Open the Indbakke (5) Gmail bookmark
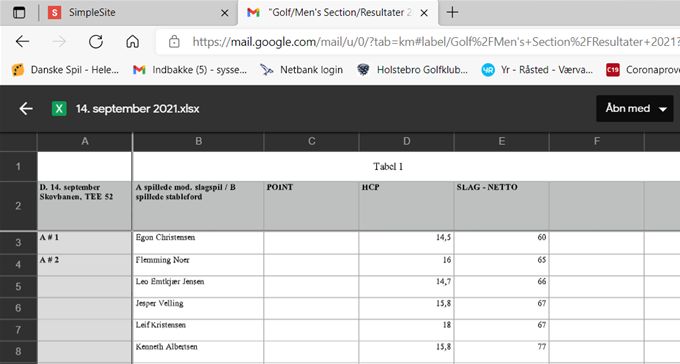 coord(190,69)
